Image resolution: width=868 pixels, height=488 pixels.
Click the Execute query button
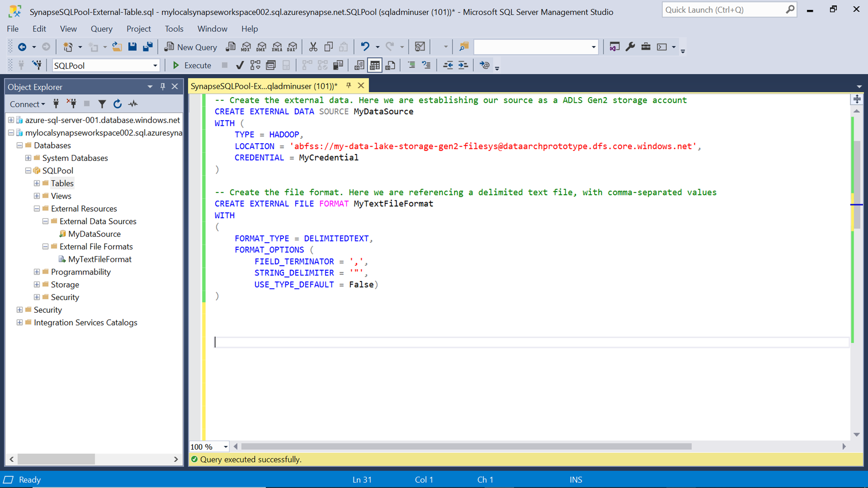[191, 66]
